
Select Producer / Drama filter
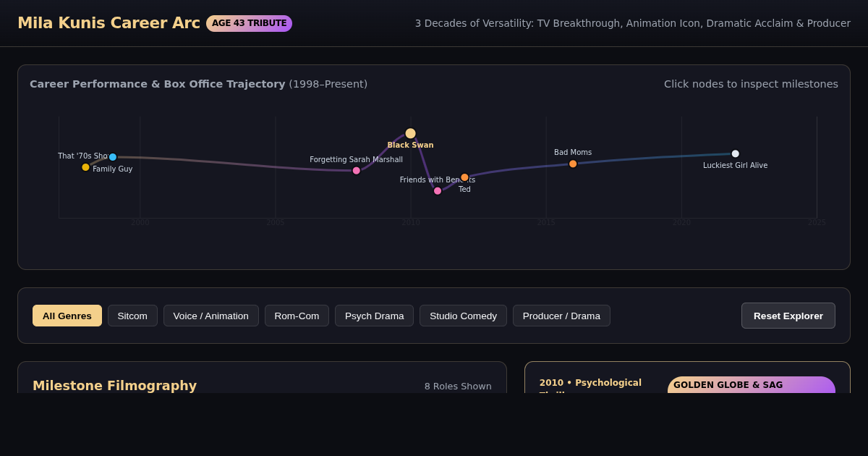point(561,316)
